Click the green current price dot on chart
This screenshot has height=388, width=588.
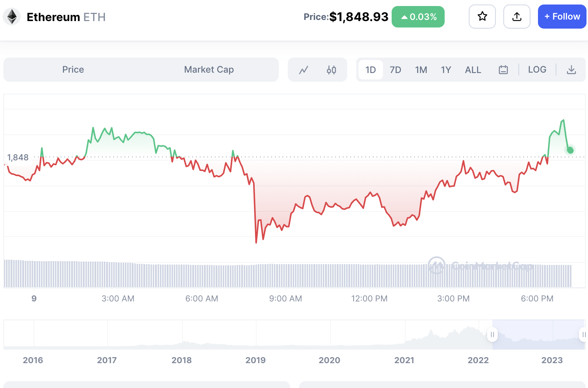tap(570, 150)
